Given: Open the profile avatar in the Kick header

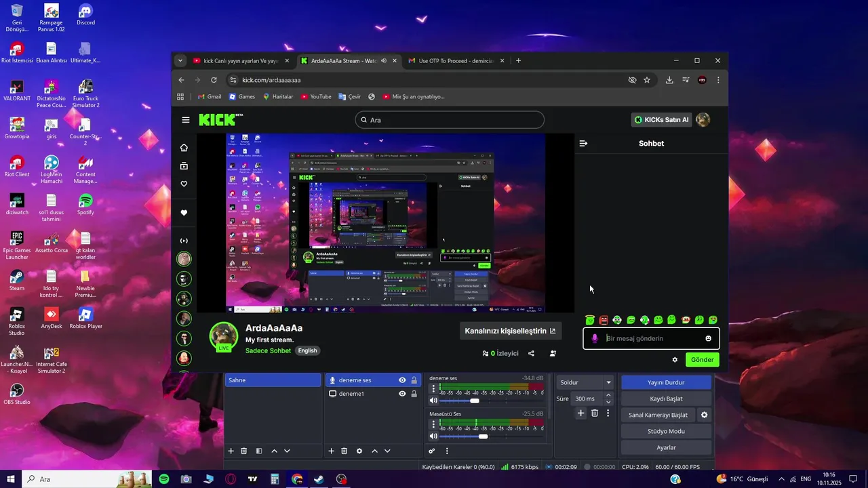Looking at the screenshot, I should point(703,120).
